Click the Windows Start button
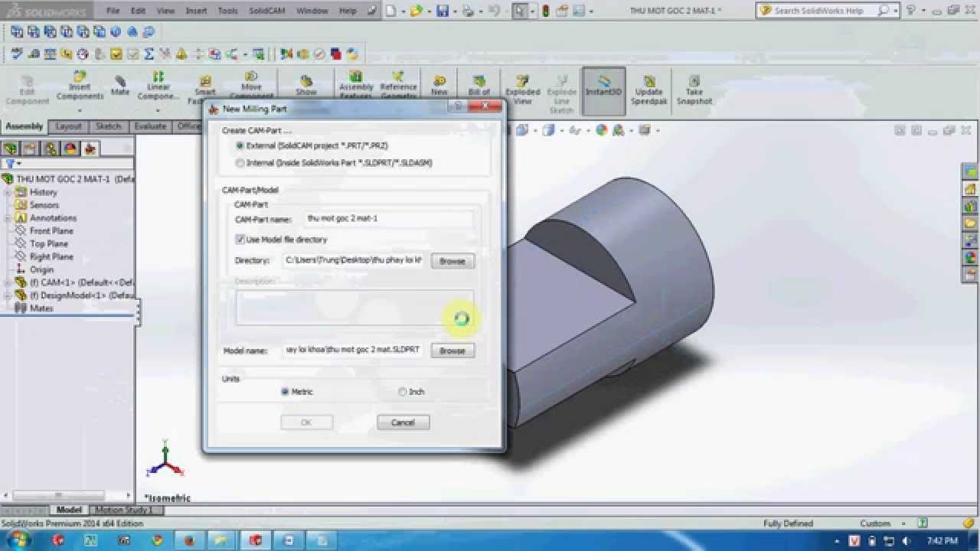The image size is (980, 551). (x=18, y=540)
